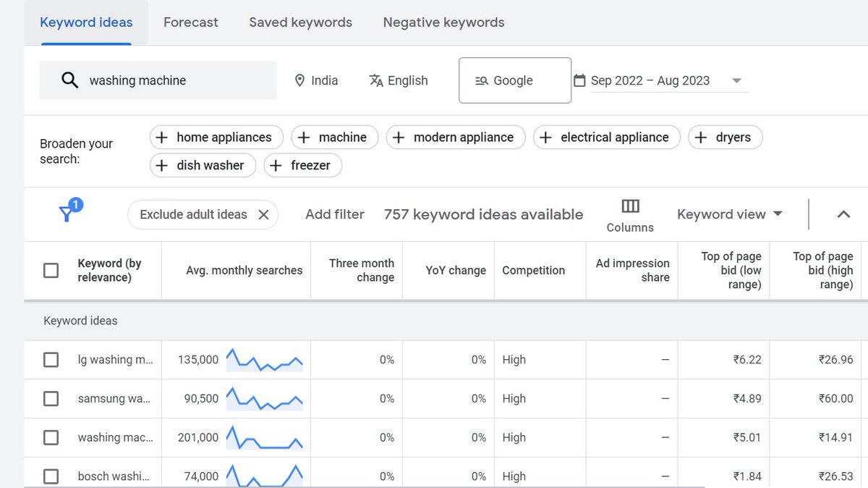Image resolution: width=868 pixels, height=488 pixels.
Task: Click the ₹60.00 high bid value
Action: click(x=835, y=399)
